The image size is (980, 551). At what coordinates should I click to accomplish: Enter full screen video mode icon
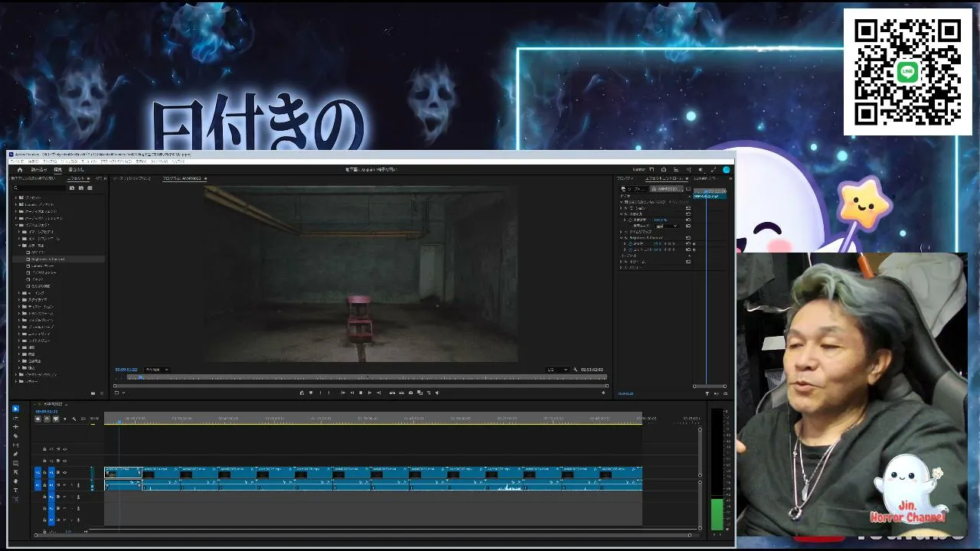coord(714,169)
